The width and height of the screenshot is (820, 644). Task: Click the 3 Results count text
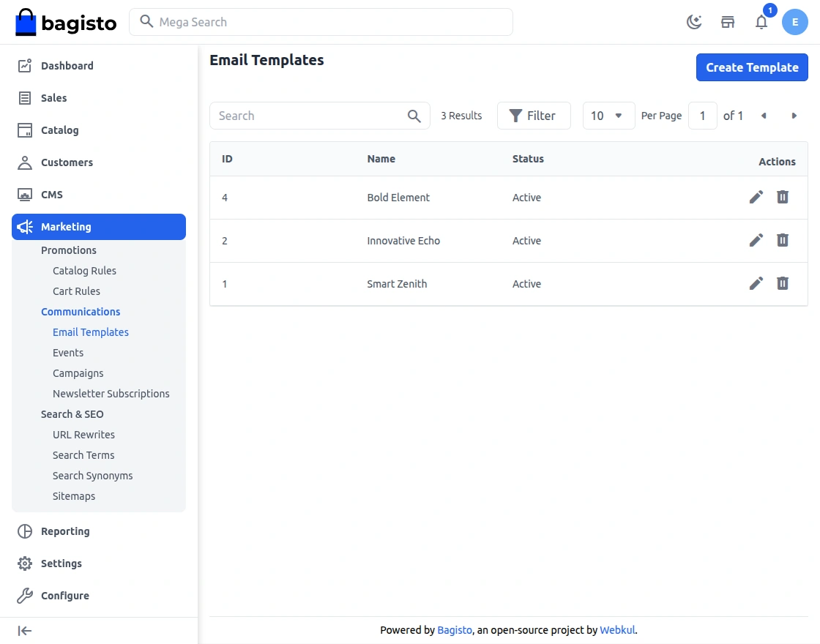tap(461, 116)
